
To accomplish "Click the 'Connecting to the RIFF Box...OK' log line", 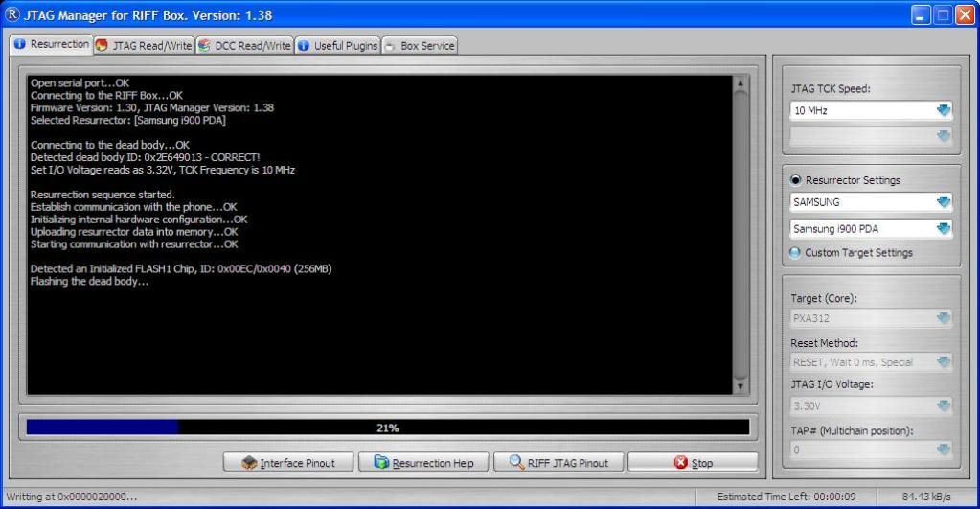I will (106, 96).
